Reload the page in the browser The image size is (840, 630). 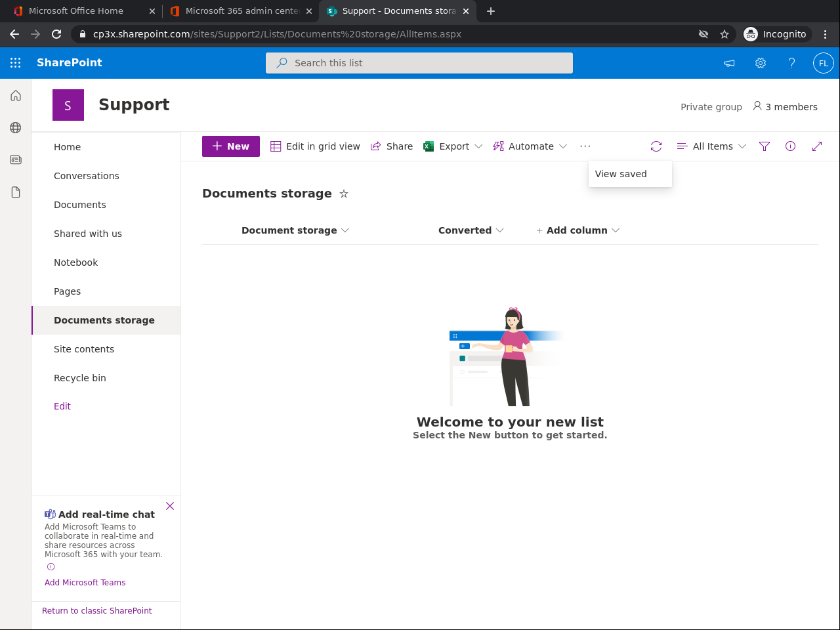[x=56, y=34]
